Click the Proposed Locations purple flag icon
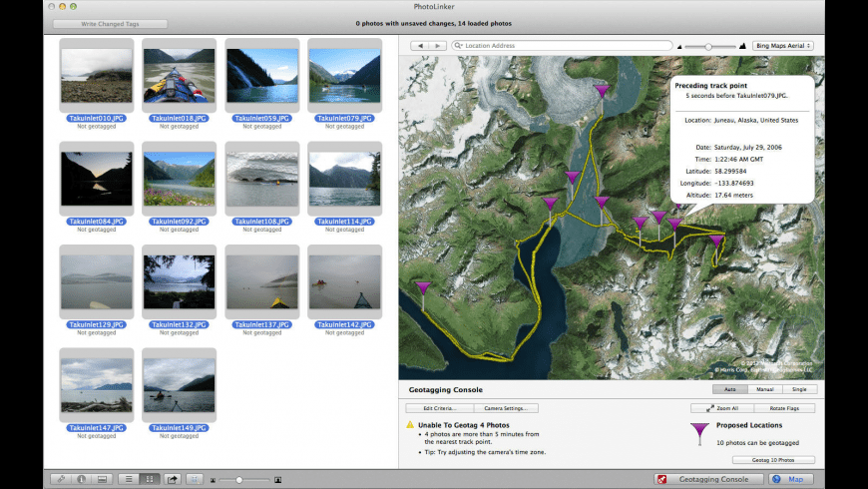The width and height of the screenshot is (868, 489). click(699, 434)
